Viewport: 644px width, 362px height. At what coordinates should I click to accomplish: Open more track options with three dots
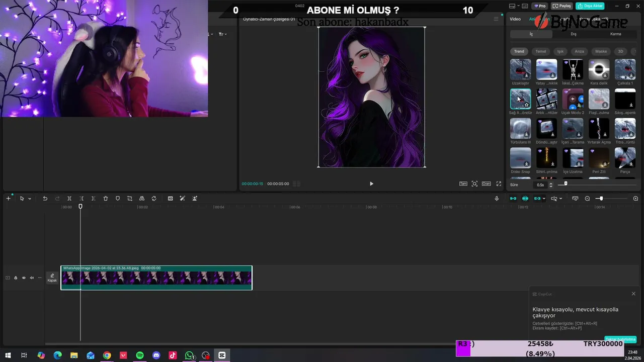pyautogui.click(x=40, y=278)
